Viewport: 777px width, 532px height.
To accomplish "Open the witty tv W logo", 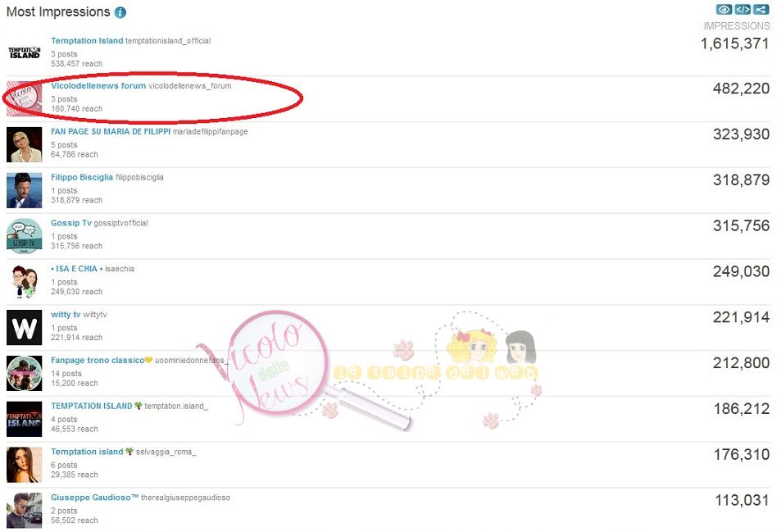I will (25, 328).
